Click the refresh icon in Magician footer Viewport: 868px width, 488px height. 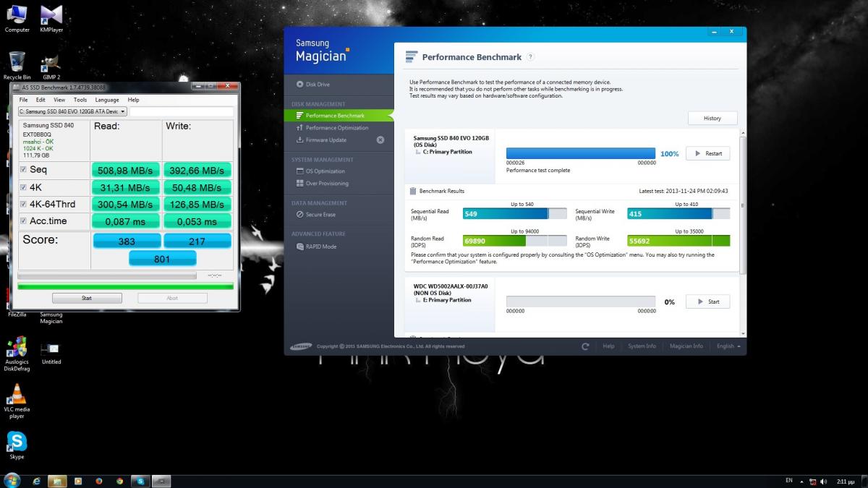[585, 346]
